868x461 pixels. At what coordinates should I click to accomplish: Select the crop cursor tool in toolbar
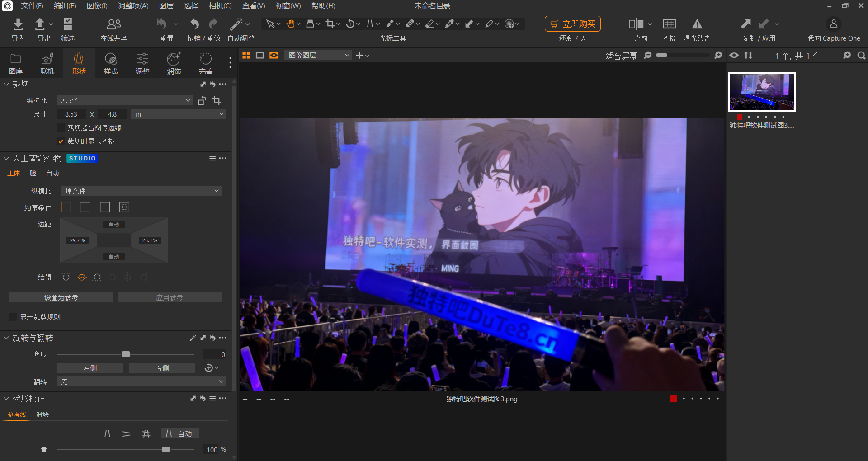pos(330,24)
